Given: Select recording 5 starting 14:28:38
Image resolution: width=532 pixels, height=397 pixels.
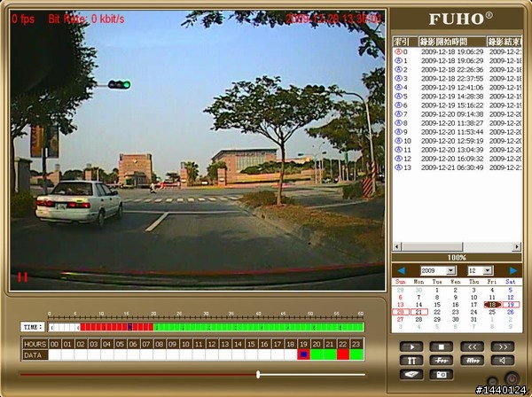Looking at the screenshot, I should (x=458, y=97).
